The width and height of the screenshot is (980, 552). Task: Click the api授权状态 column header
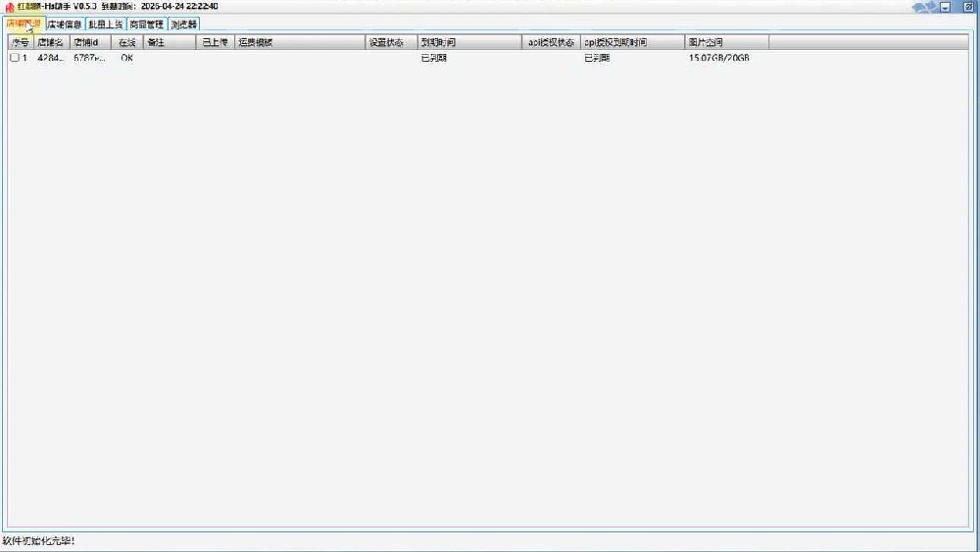551,42
